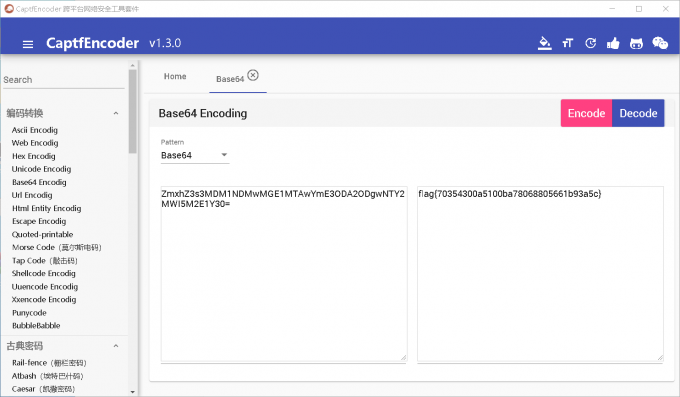Click the Base64 input text area
The image size is (680, 397).
tap(284, 274)
